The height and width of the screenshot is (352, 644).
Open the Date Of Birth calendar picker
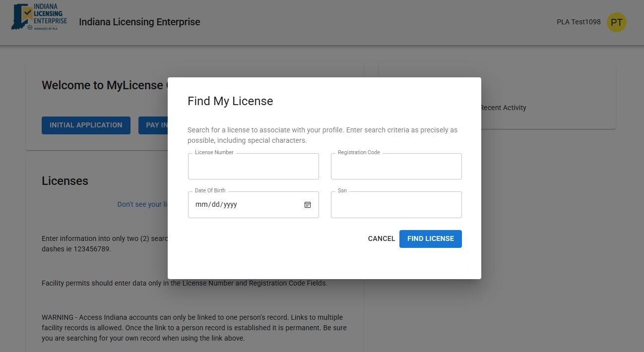tap(308, 205)
